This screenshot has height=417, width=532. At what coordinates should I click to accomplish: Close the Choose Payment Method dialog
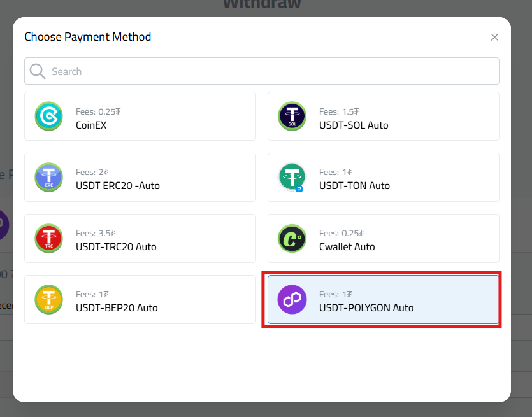pyautogui.click(x=494, y=37)
